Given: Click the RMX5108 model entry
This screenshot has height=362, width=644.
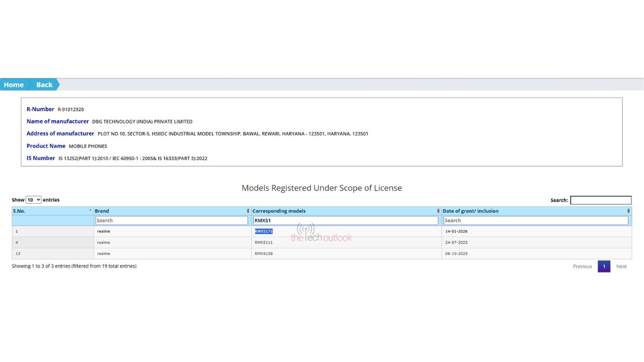Looking at the screenshot, I should [x=264, y=254].
